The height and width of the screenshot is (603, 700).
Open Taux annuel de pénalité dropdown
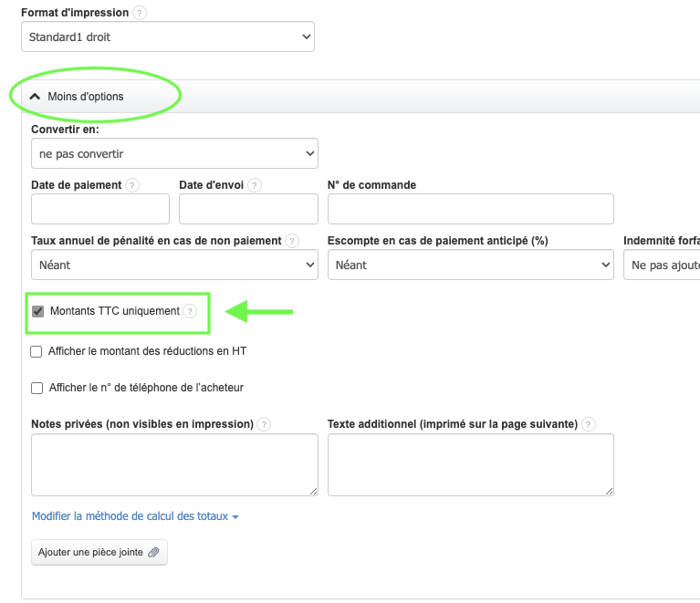pos(174,265)
